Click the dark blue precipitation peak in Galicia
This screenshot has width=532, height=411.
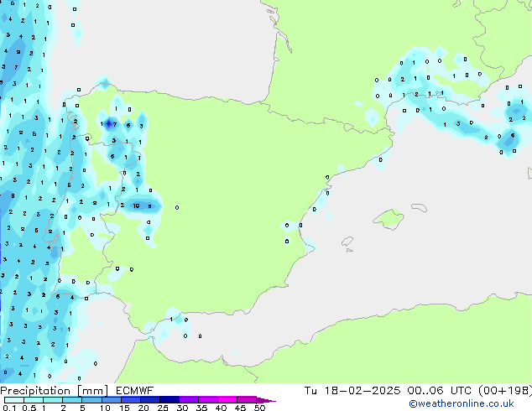point(108,124)
